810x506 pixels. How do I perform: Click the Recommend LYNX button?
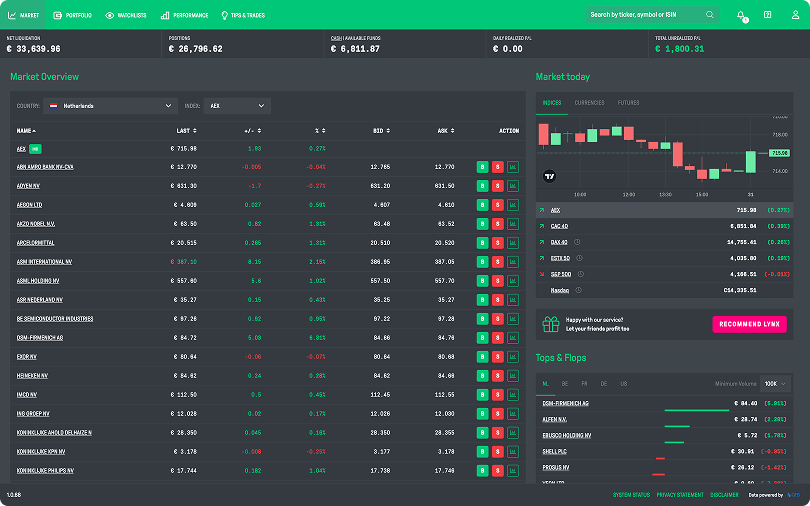click(749, 324)
